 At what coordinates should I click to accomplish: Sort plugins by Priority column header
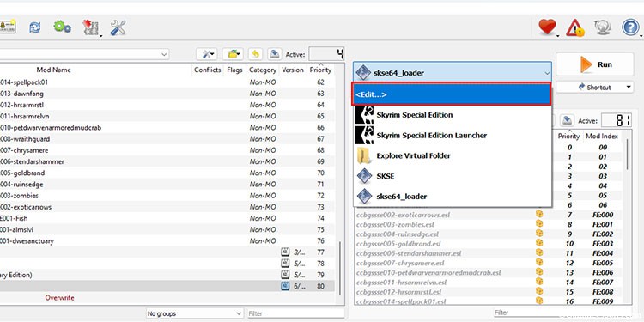click(x=568, y=136)
